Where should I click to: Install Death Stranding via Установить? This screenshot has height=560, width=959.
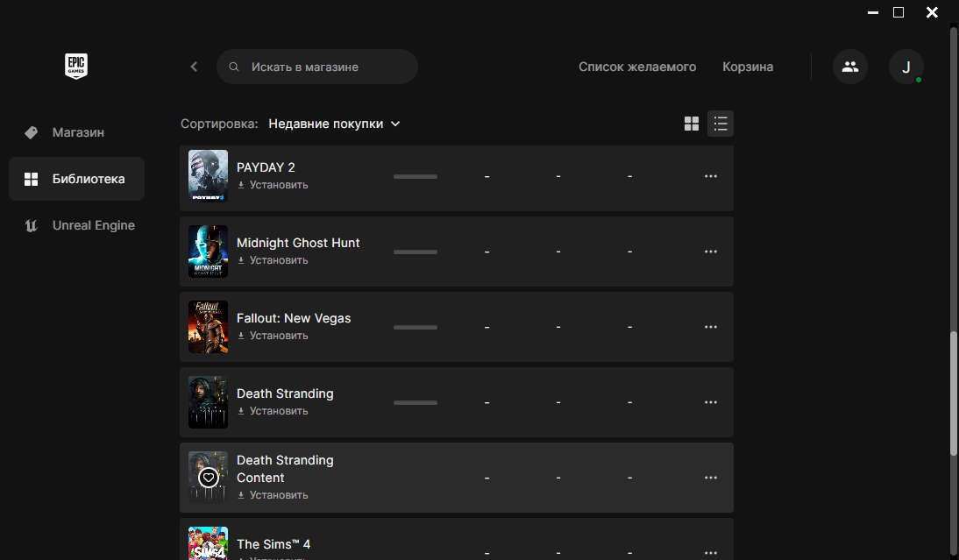point(273,411)
